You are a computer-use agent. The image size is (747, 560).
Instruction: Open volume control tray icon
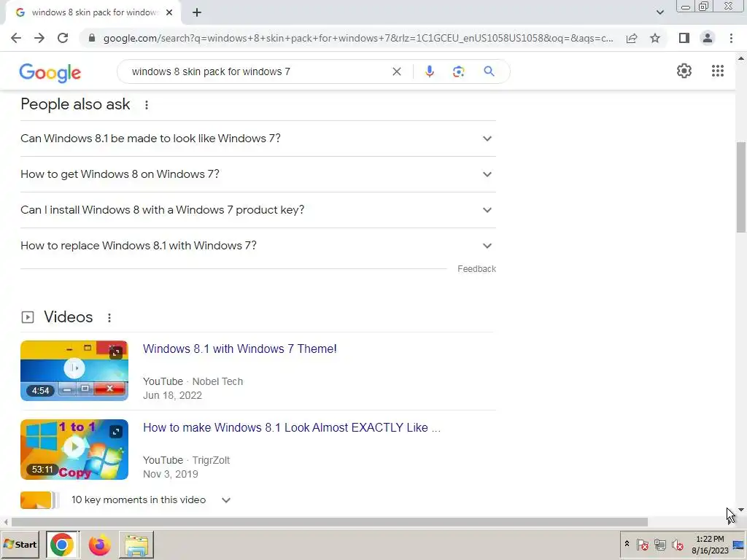[x=677, y=544]
